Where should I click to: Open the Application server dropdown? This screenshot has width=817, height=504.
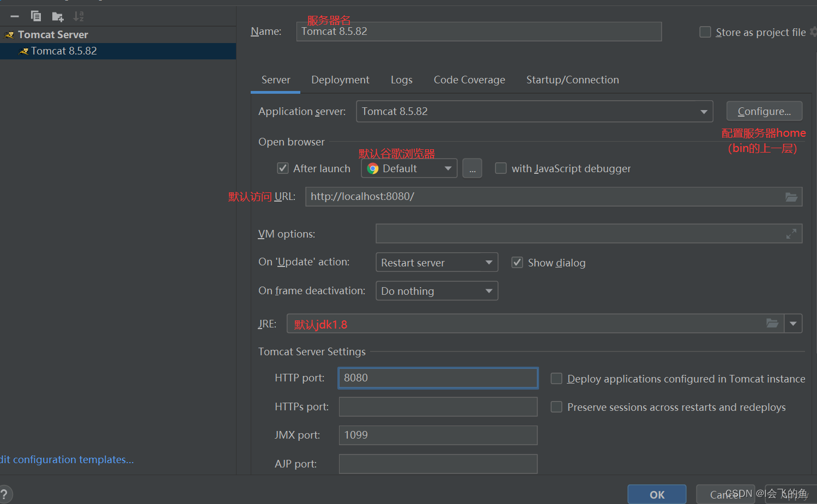point(535,111)
